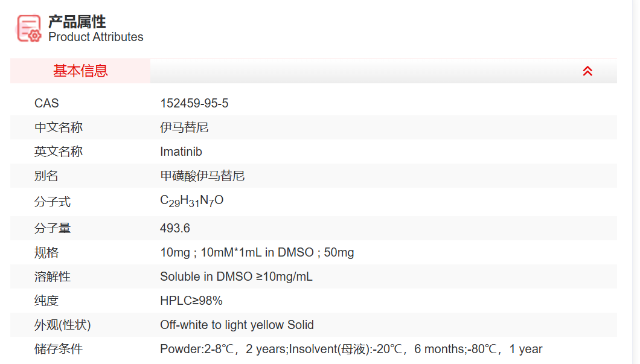Select the 基本信息 tab
The height and width of the screenshot is (364, 640).
(80, 71)
